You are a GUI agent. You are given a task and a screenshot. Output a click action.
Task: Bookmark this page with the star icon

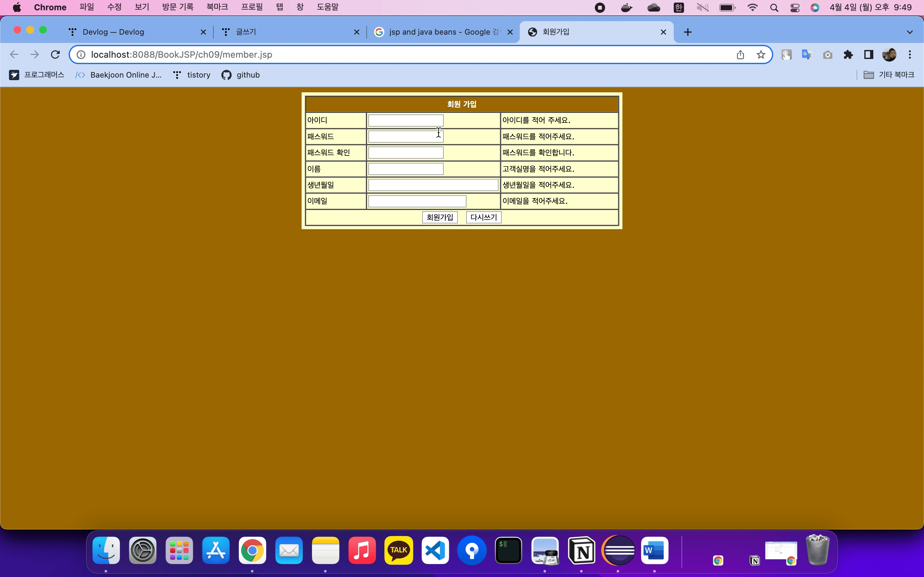click(x=761, y=54)
